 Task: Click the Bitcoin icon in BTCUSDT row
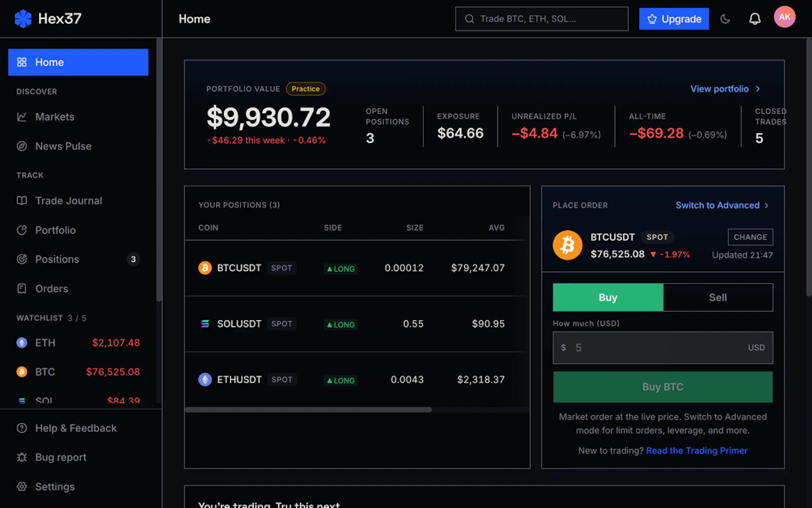[x=205, y=268]
